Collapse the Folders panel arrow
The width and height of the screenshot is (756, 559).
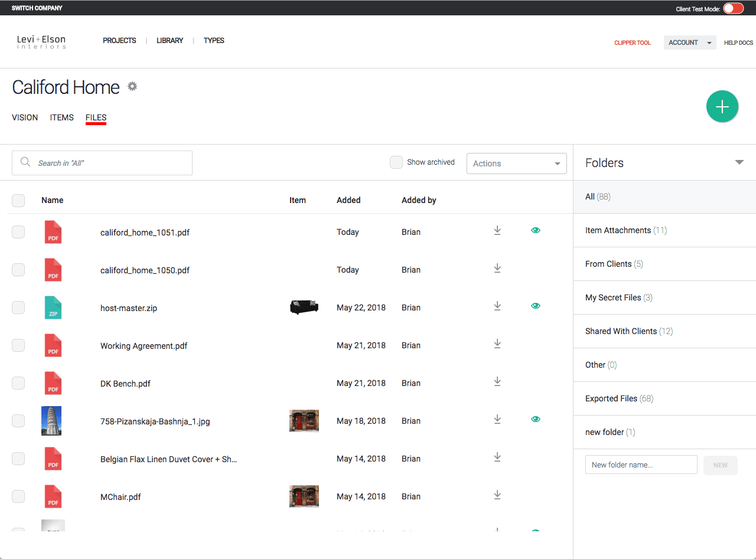pyautogui.click(x=739, y=162)
